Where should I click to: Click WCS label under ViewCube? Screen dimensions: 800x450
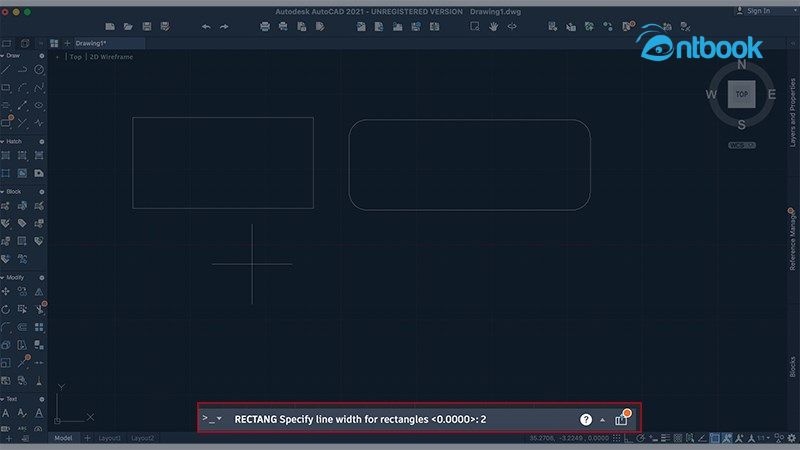click(741, 145)
